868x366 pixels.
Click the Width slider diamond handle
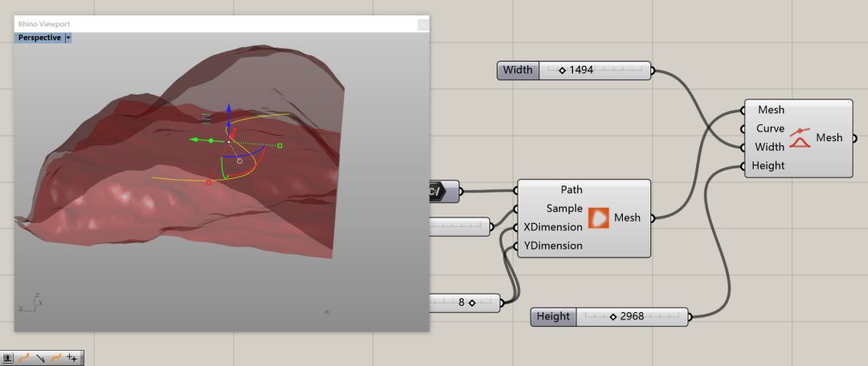point(562,71)
